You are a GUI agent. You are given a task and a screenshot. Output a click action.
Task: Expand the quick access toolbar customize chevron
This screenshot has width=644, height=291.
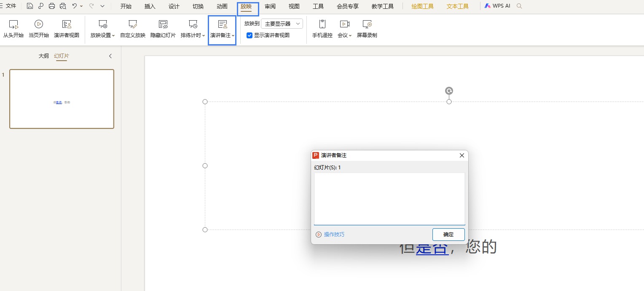102,6
